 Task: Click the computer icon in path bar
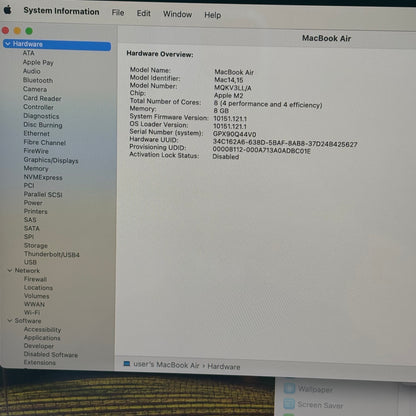pyautogui.click(x=127, y=363)
